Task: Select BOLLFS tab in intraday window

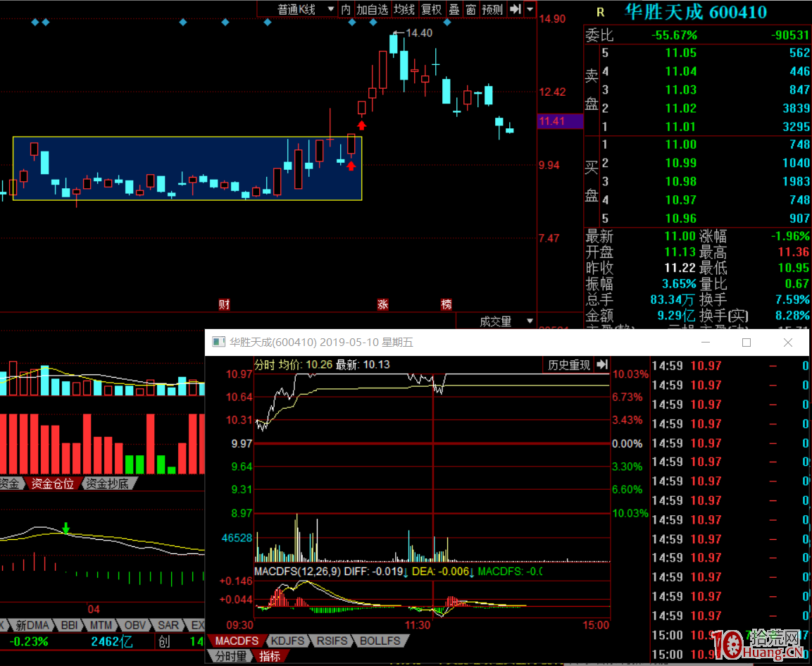Action: (380, 641)
